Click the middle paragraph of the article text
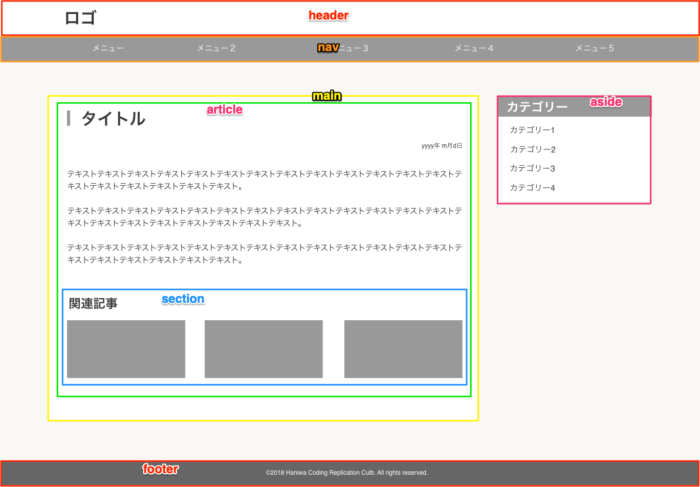Screen dimensions: 700x487 click(264, 216)
